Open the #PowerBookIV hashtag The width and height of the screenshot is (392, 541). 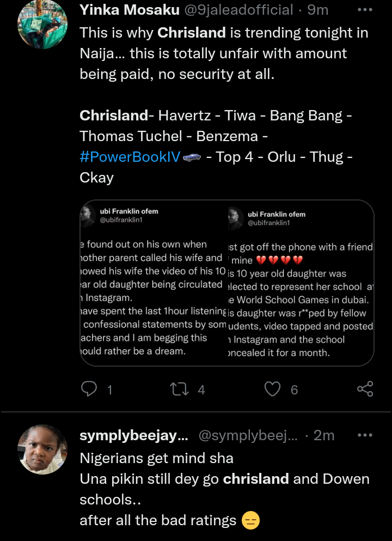pyautogui.click(x=130, y=157)
